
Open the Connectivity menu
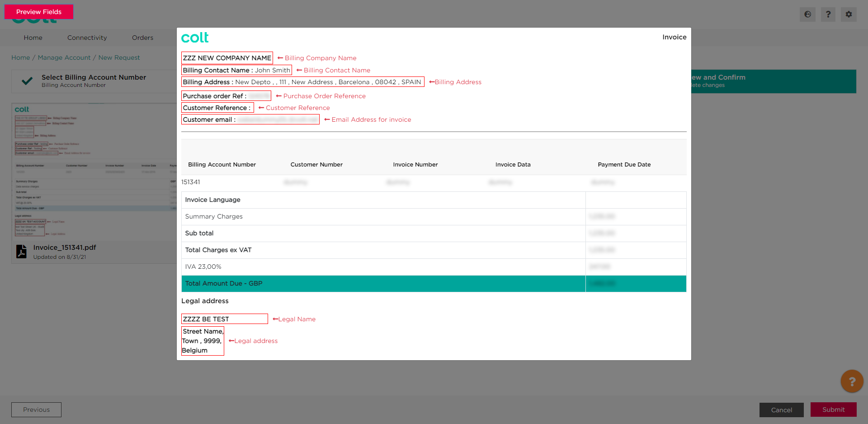[87, 38]
